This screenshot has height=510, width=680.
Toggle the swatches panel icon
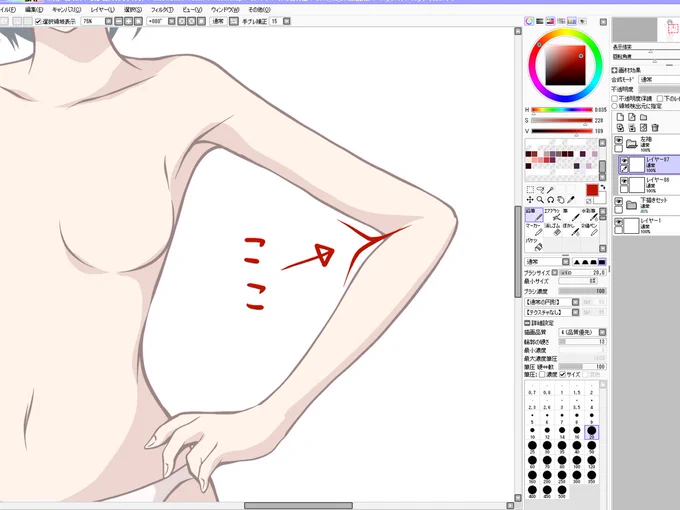[x=572, y=21]
